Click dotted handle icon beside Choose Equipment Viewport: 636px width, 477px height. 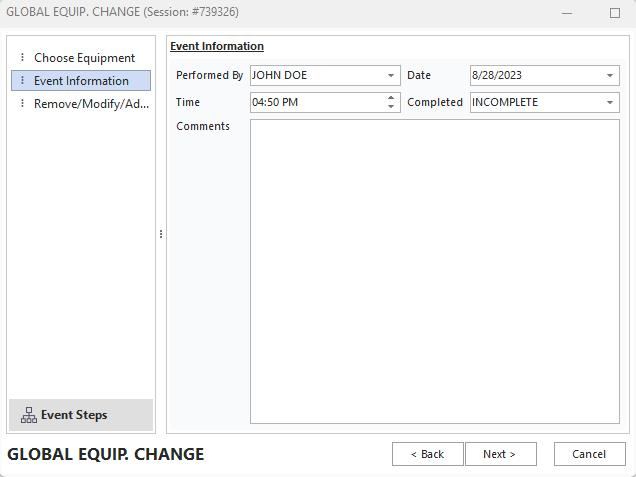coord(22,57)
